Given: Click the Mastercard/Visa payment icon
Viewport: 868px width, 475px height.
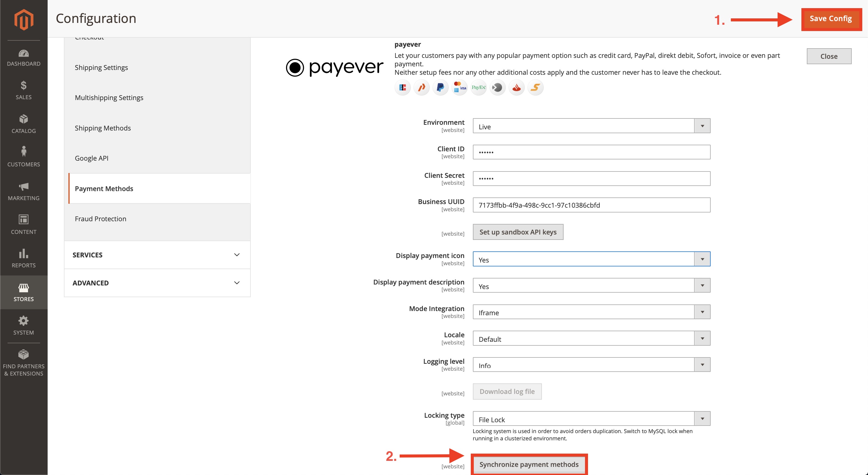Looking at the screenshot, I should coord(460,88).
